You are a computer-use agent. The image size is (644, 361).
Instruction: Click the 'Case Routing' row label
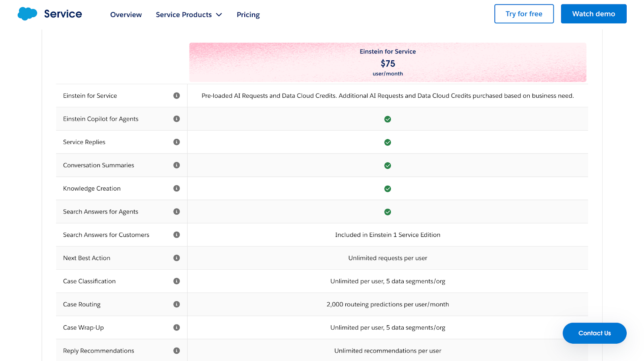point(82,304)
